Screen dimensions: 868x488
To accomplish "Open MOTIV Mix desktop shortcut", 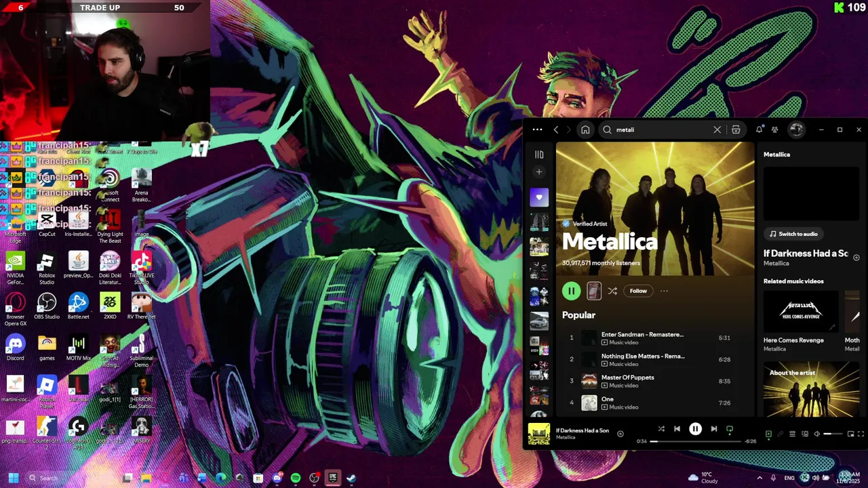I will tap(78, 348).
